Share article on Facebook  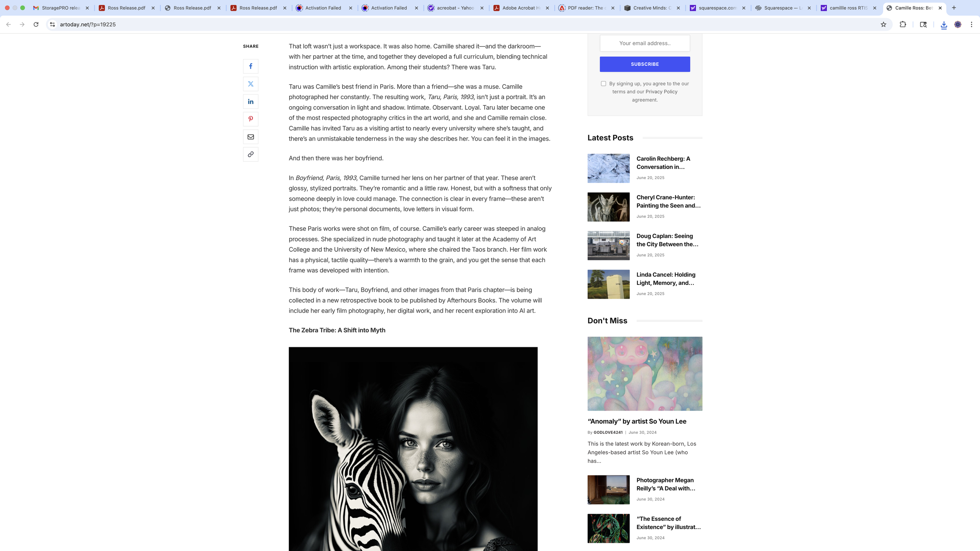pyautogui.click(x=250, y=66)
